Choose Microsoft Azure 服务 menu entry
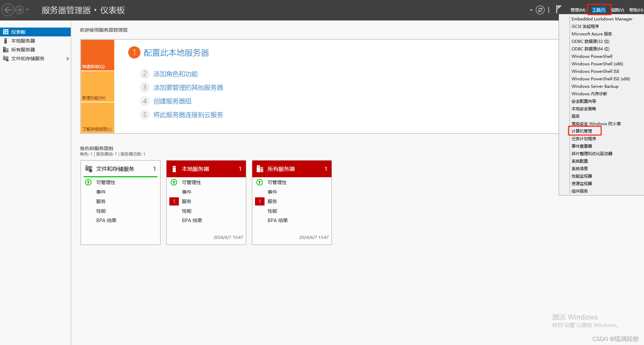The height and width of the screenshot is (345, 644). coord(592,34)
